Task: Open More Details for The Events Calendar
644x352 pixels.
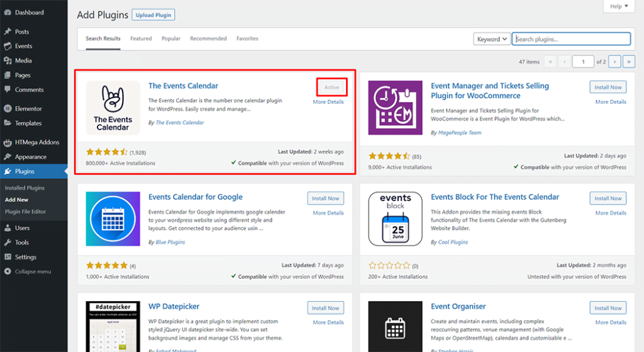Action: click(x=328, y=102)
